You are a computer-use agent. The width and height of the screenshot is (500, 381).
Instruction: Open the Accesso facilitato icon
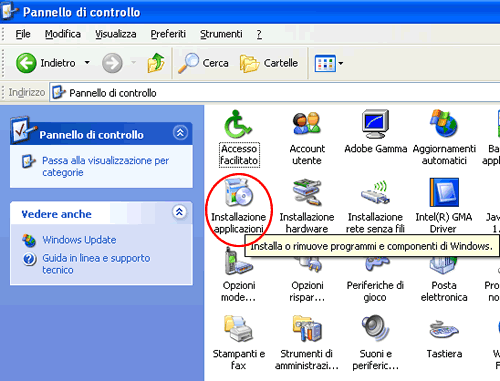tap(239, 125)
